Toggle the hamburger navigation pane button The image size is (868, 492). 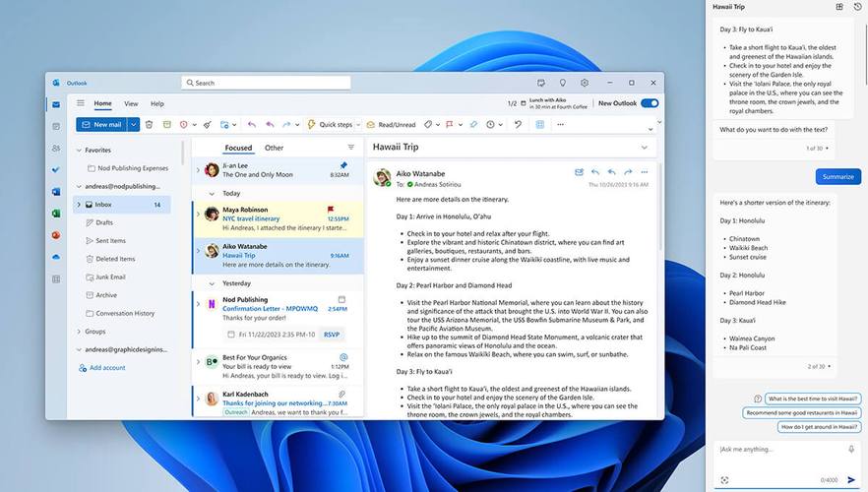[x=81, y=103]
